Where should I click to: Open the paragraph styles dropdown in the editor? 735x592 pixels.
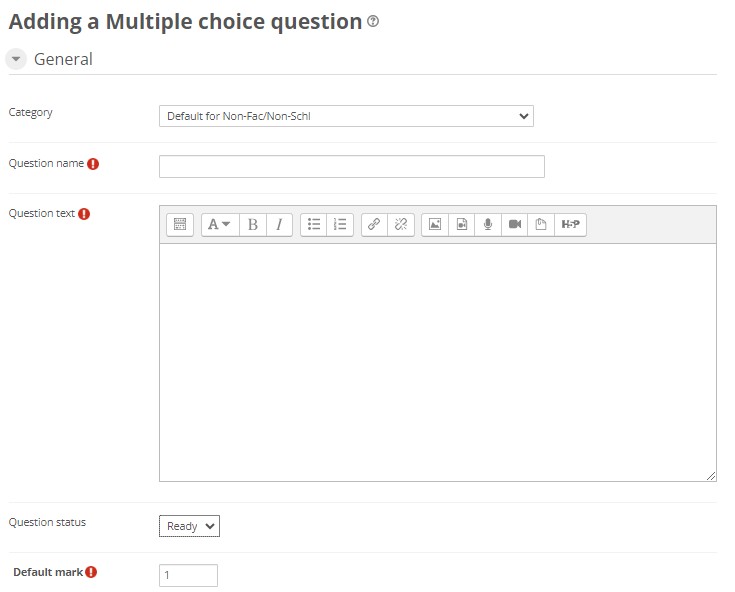pyautogui.click(x=219, y=225)
